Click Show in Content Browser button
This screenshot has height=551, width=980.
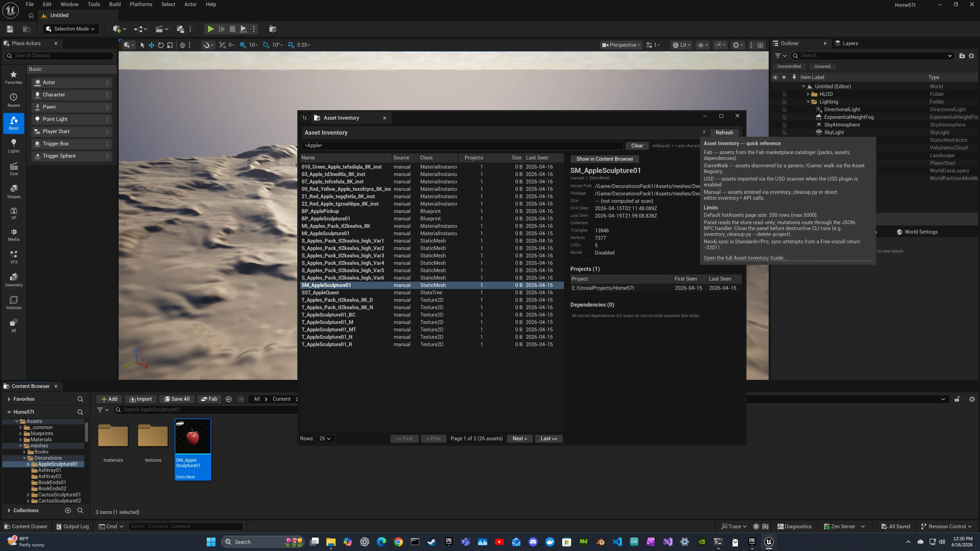pyautogui.click(x=605, y=159)
